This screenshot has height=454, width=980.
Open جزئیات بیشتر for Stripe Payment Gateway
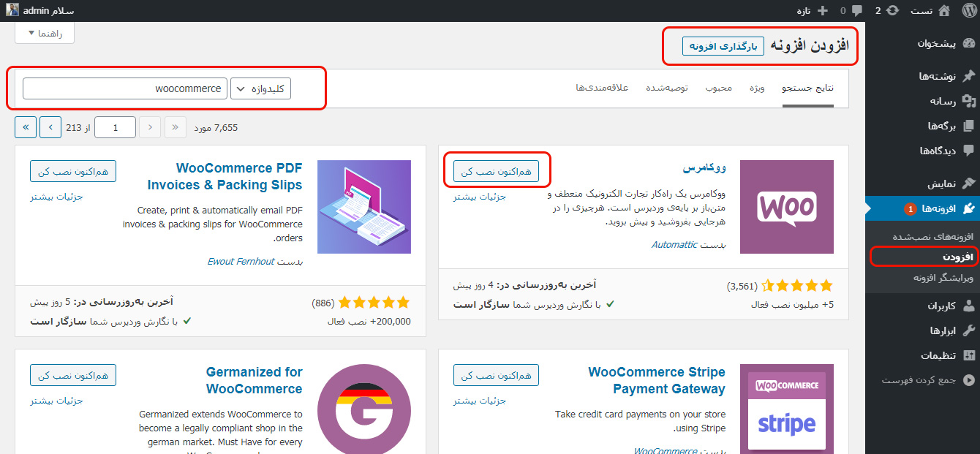(480, 401)
